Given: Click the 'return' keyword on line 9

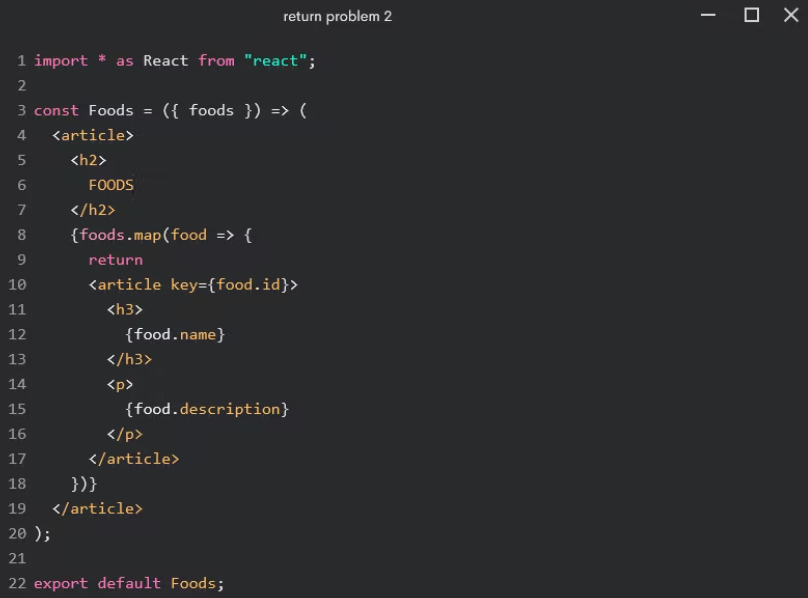Looking at the screenshot, I should [x=115, y=260].
